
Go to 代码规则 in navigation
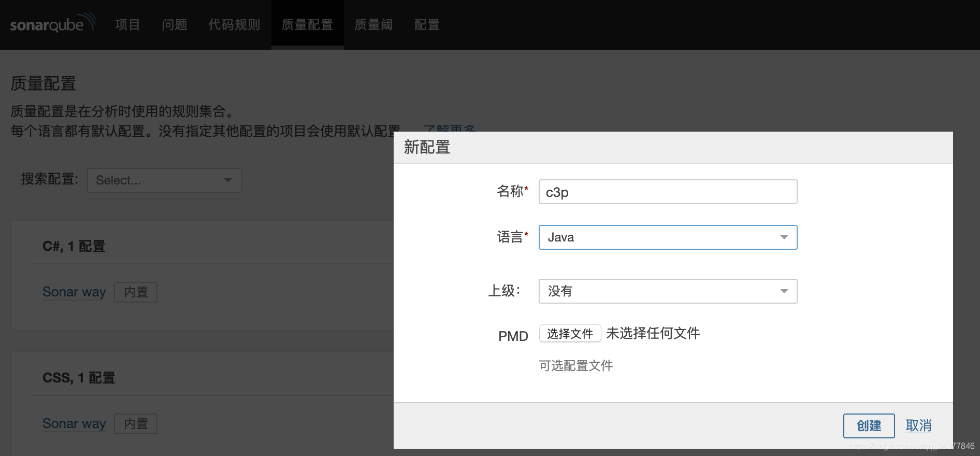pyautogui.click(x=234, y=25)
